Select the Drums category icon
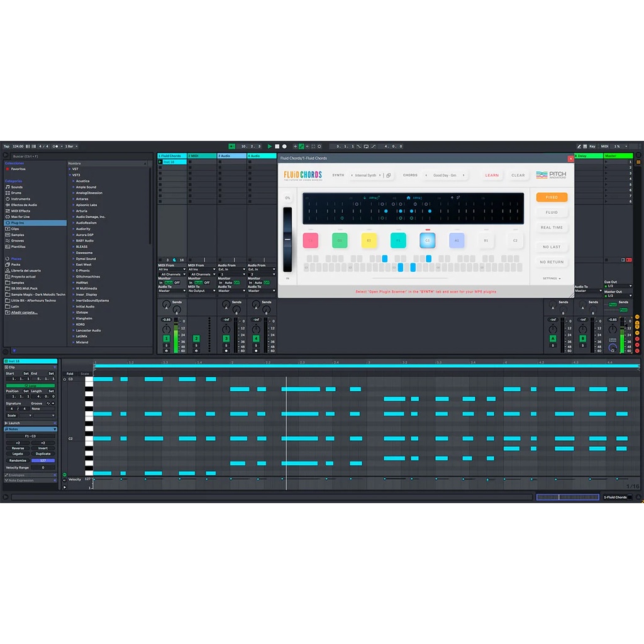The image size is (644, 644). [x=8, y=192]
